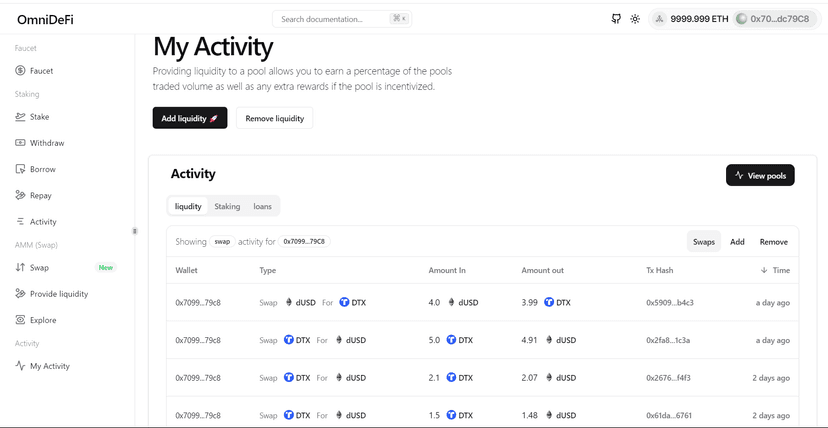828x428 pixels.
Task: Open the 9999.999 ETH network selector
Action: [x=691, y=19]
